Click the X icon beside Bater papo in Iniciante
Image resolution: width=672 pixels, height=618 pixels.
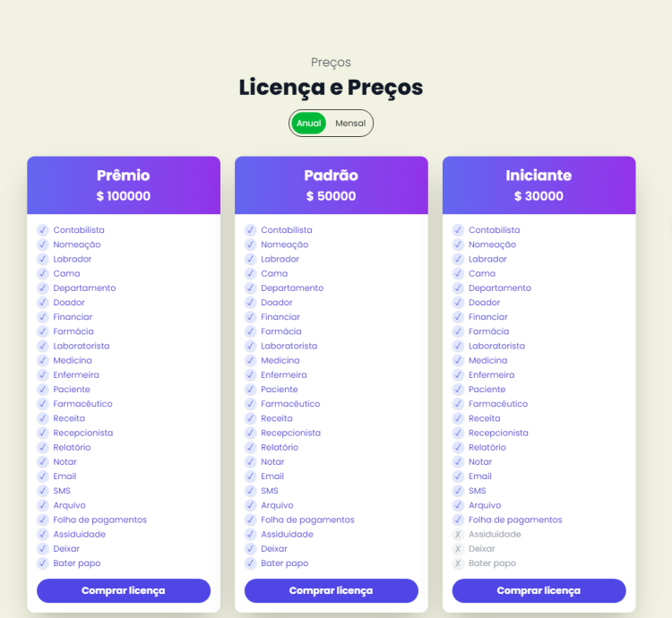click(x=458, y=563)
